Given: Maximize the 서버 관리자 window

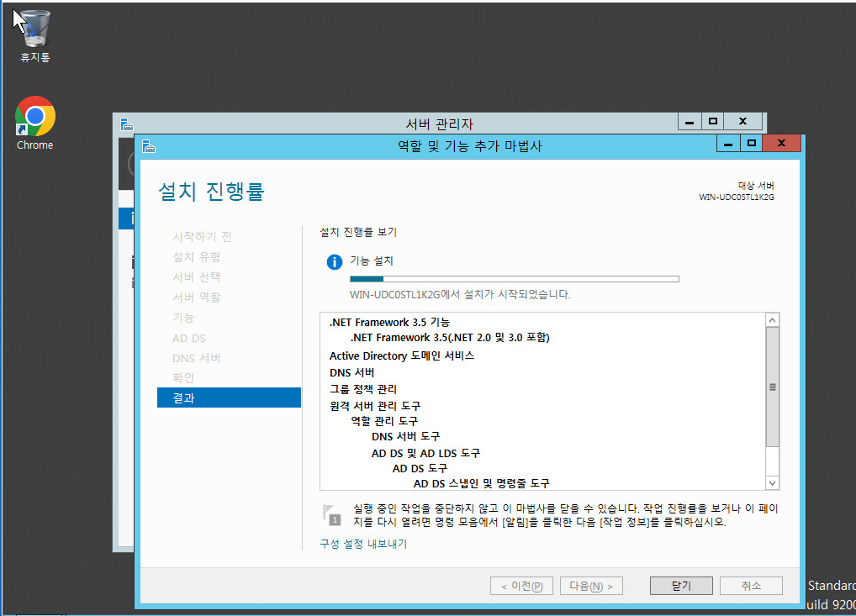Looking at the screenshot, I should click(x=712, y=122).
